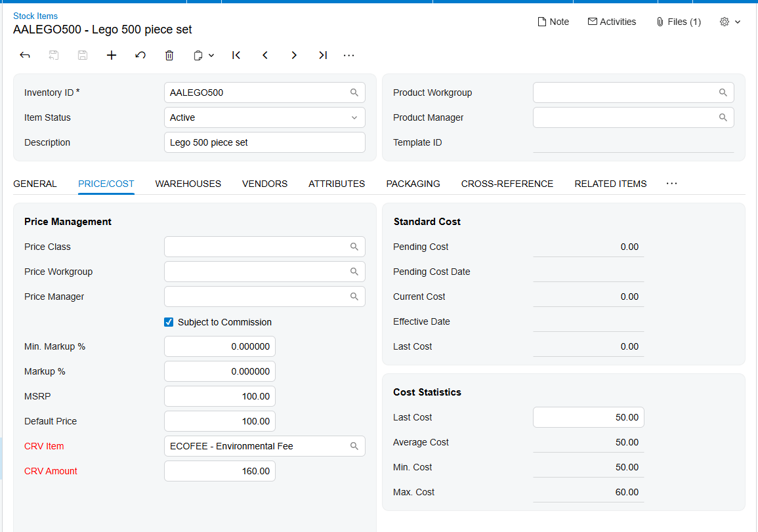Image resolution: width=758 pixels, height=532 pixels.
Task: Click the Save disk icon
Action: pyautogui.click(x=83, y=55)
